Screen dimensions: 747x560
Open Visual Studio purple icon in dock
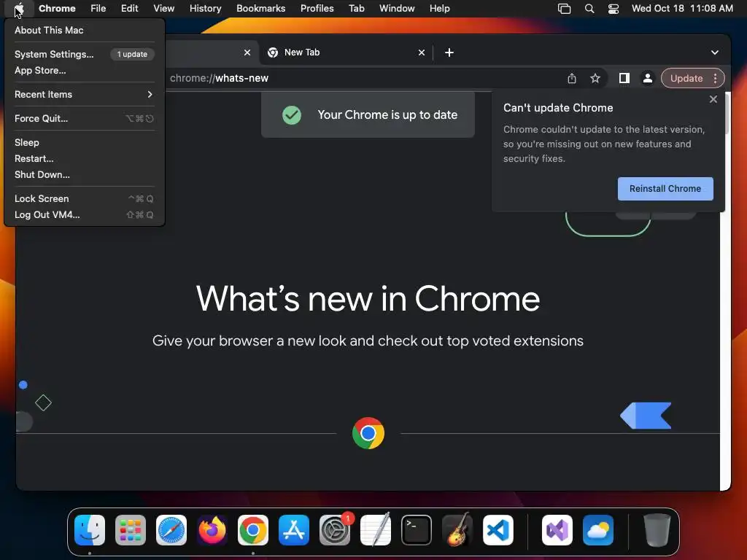pyautogui.click(x=557, y=530)
